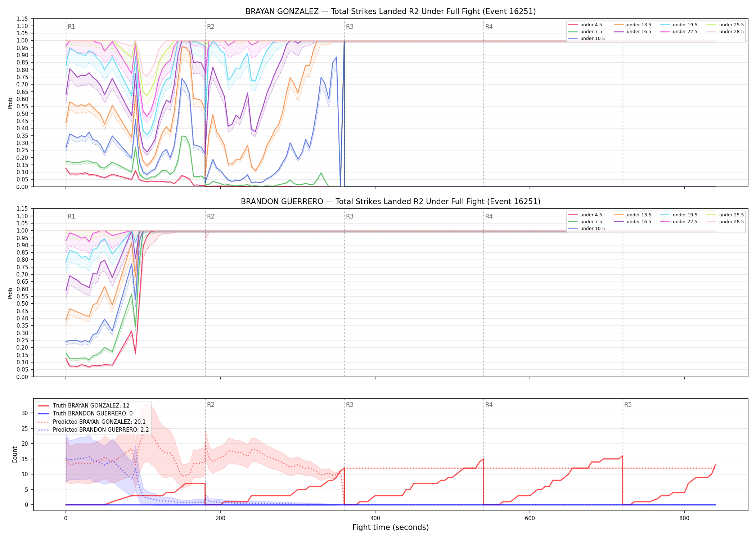Click the R4 round marker in Count chart
756x540 pixels.
pyautogui.click(x=489, y=405)
